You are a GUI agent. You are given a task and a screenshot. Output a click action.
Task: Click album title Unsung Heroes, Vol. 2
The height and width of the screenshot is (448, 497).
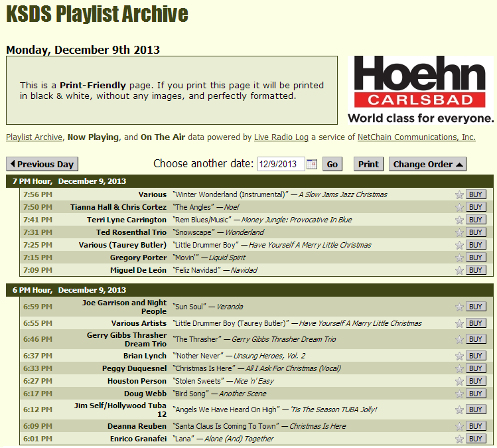pyautogui.click(x=269, y=356)
